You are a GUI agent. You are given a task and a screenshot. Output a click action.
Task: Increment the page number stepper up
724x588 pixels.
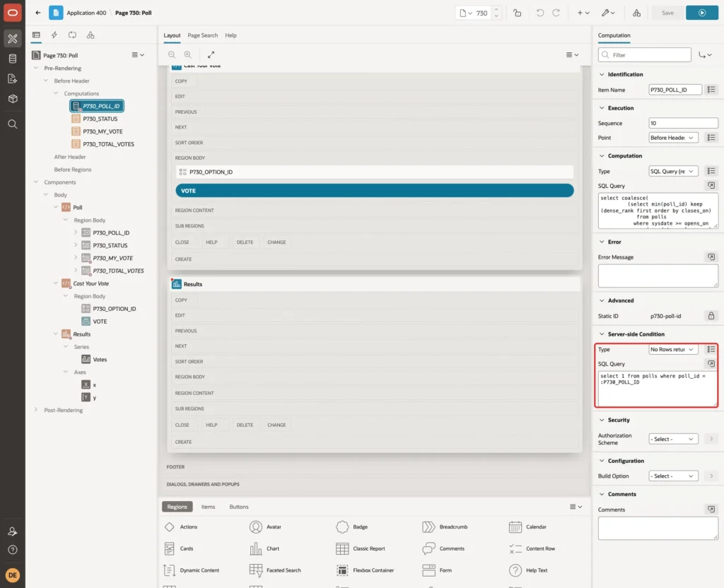(x=496, y=9)
